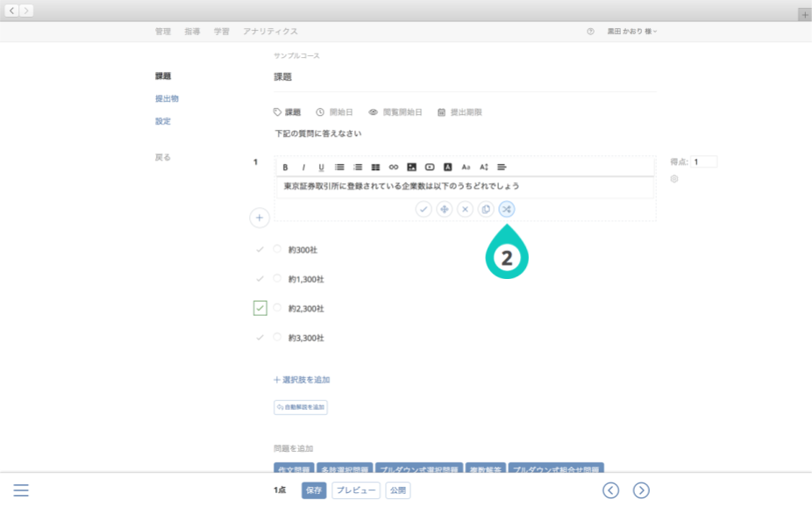Toggle the green correct-answer checkbox for 約2,300社
This screenshot has height=508, width=812.
click(x=260, y=308)
